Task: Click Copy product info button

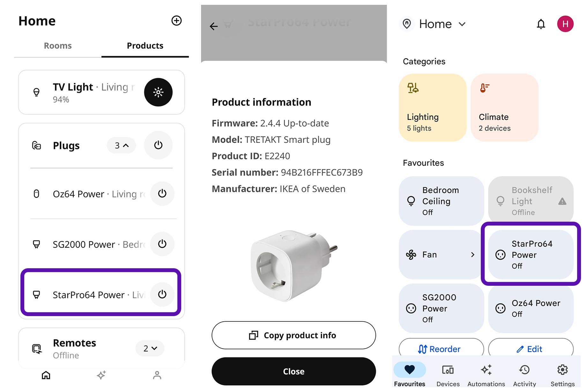Action: click(x=294, y=335)
